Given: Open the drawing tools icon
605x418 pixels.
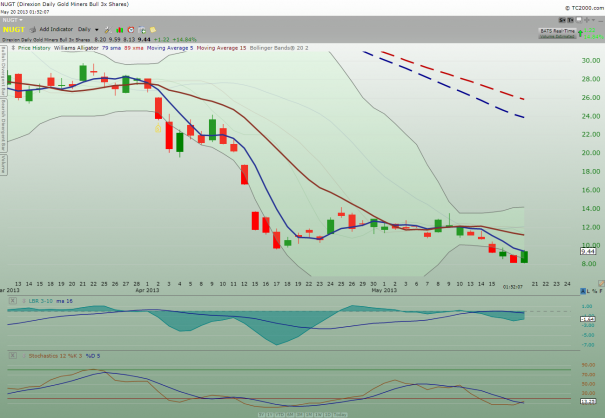Looking at the screenshot, I should coord(108,30).
